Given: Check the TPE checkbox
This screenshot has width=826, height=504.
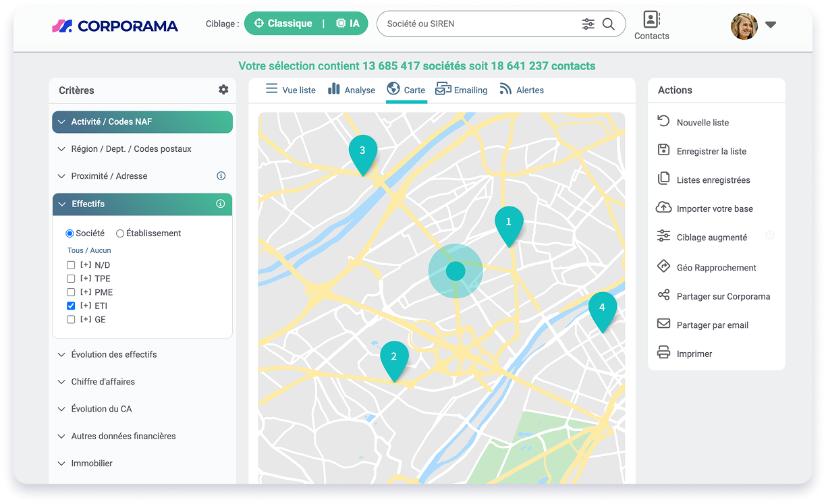Looking at the screenshot, I should click(71, 278).
